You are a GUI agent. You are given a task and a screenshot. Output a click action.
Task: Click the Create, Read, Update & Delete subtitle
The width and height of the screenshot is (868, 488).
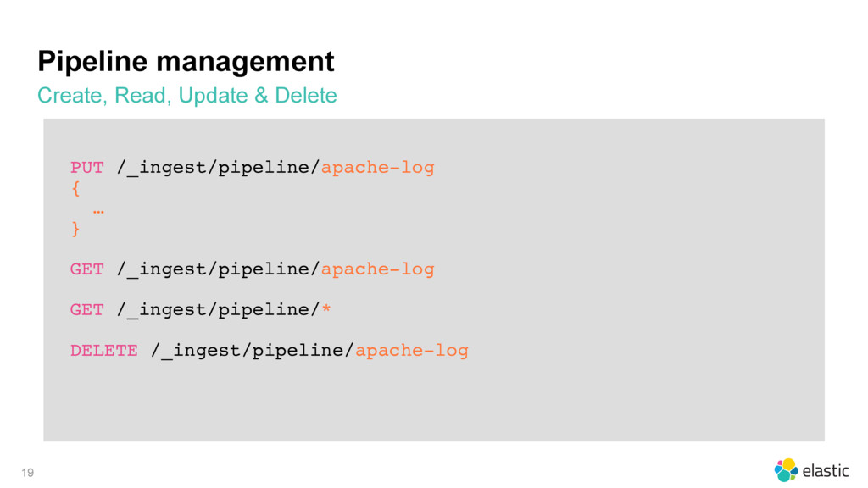pyautogui.click(x=187, y=95)
